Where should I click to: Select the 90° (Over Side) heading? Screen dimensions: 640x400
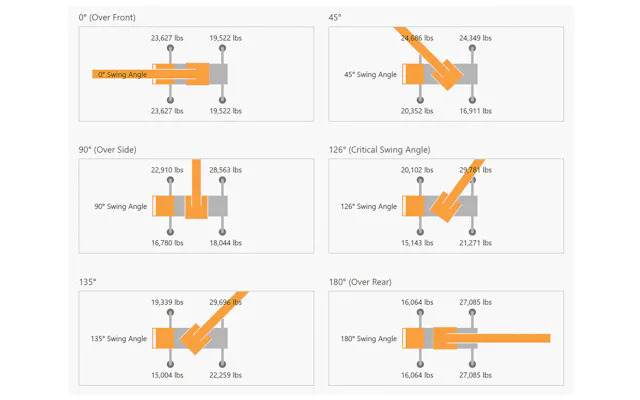click(x=107, y=150)
